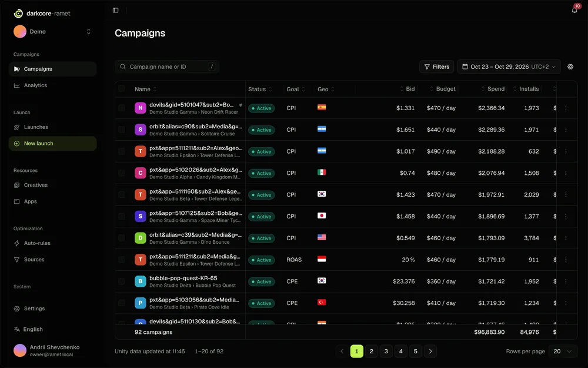588x368 pixels.
Task: Open row menu for Pirate Cove Idle campaign
Action: coord(566,303)
